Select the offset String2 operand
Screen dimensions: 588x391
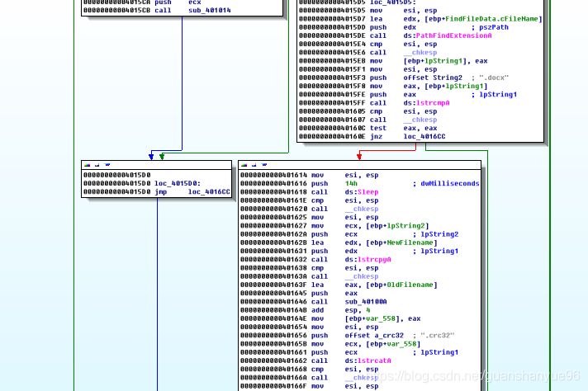[433, 78]
